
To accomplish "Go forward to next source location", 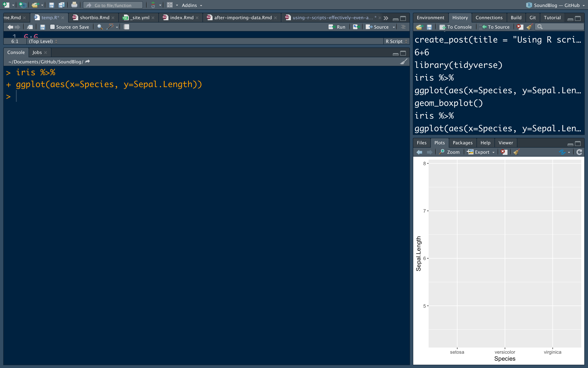I will pos(18,27).
